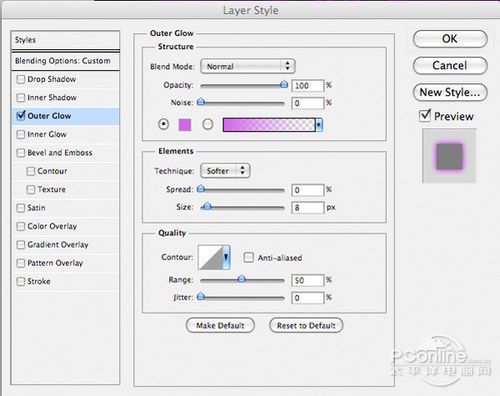Expand the Blend Mode dropdown
The width and height of the screenshot is (500, 396).
248,66
